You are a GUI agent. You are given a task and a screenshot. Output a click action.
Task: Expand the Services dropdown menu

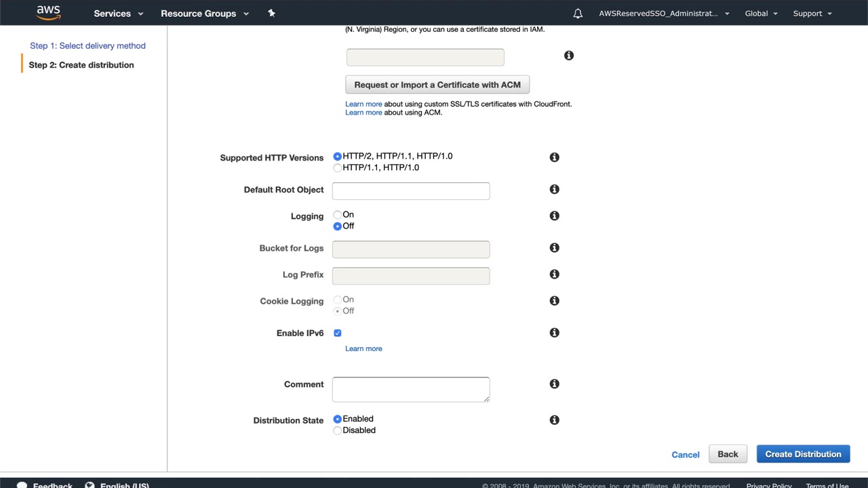click(x=119, y=14)
